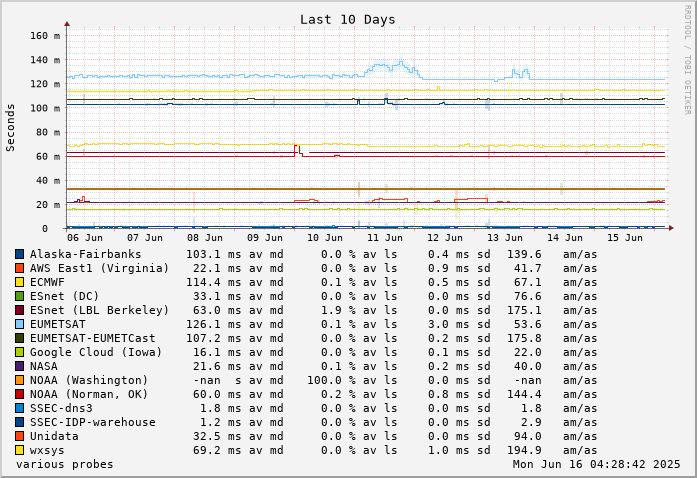Click the NOAA (Washington) orange swatch
The image size is (697, 478).
[x=19, y=380]
